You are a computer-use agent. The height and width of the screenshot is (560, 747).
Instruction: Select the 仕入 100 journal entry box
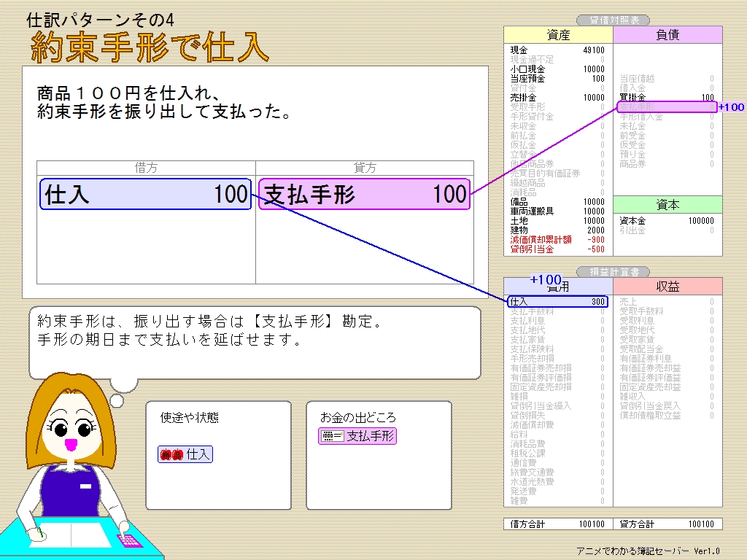click(144, 194)
